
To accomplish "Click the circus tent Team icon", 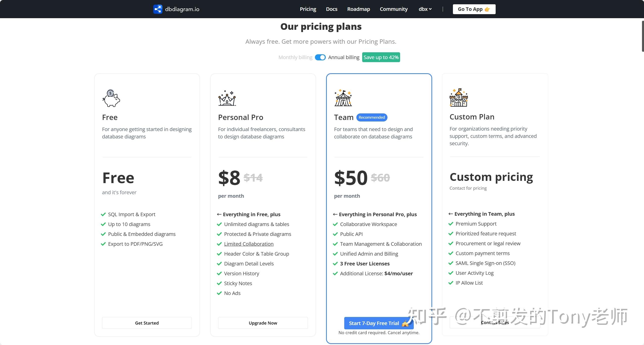I will (343, 98).
